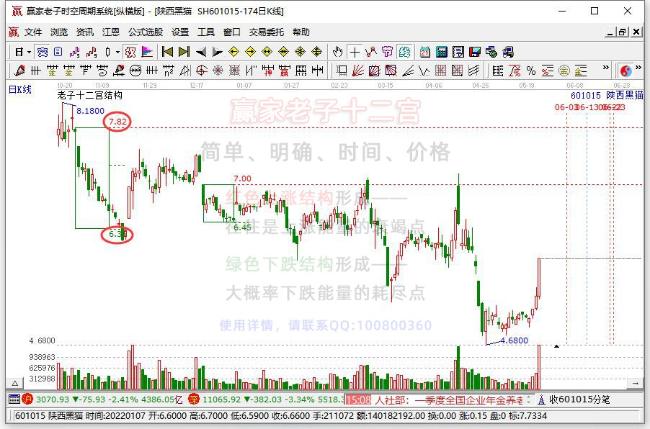This screenshot has height=429, width=650.
Task: Select the red fan lines tool
Action: click(358, 71)
